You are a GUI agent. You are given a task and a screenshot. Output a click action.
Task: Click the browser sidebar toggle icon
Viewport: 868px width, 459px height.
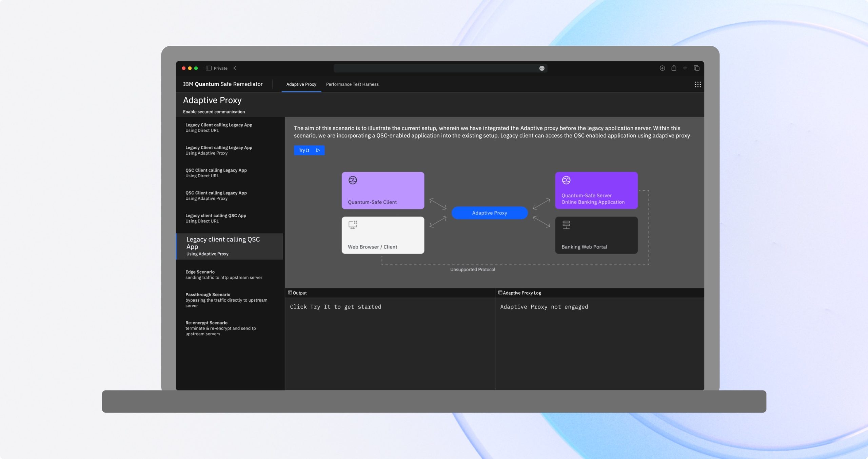209,68
